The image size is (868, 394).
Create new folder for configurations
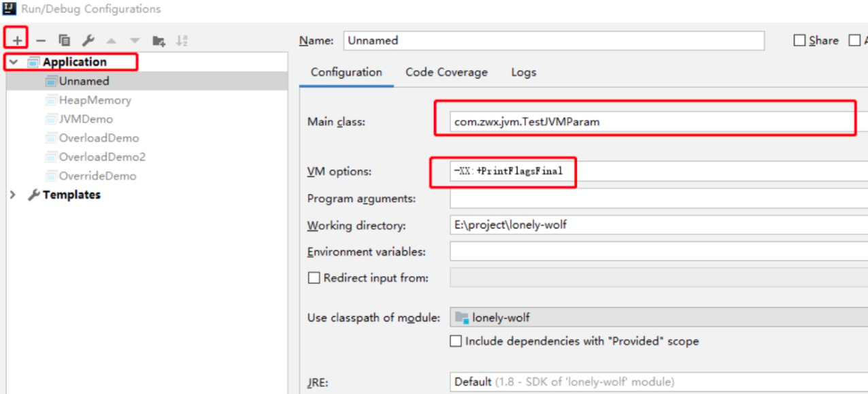[158, 41]
